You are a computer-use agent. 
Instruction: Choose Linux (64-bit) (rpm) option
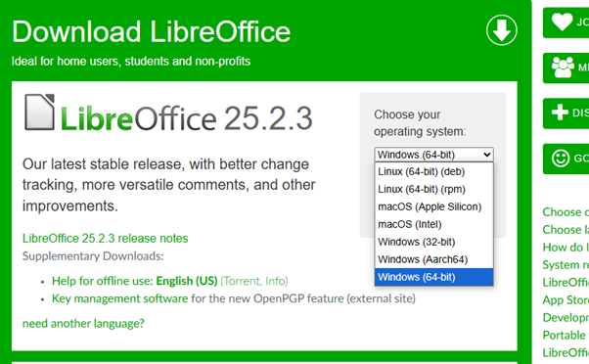(x=433, y=189)
